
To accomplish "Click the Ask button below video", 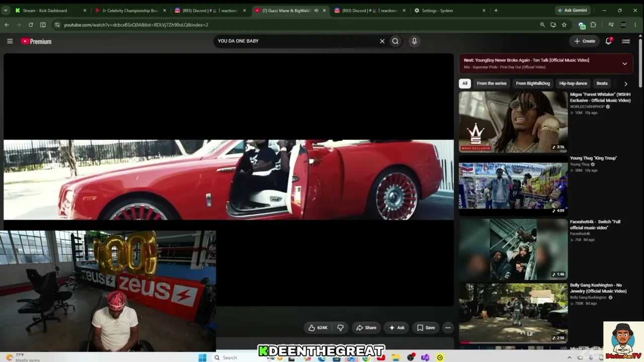I will pos(396,328).
